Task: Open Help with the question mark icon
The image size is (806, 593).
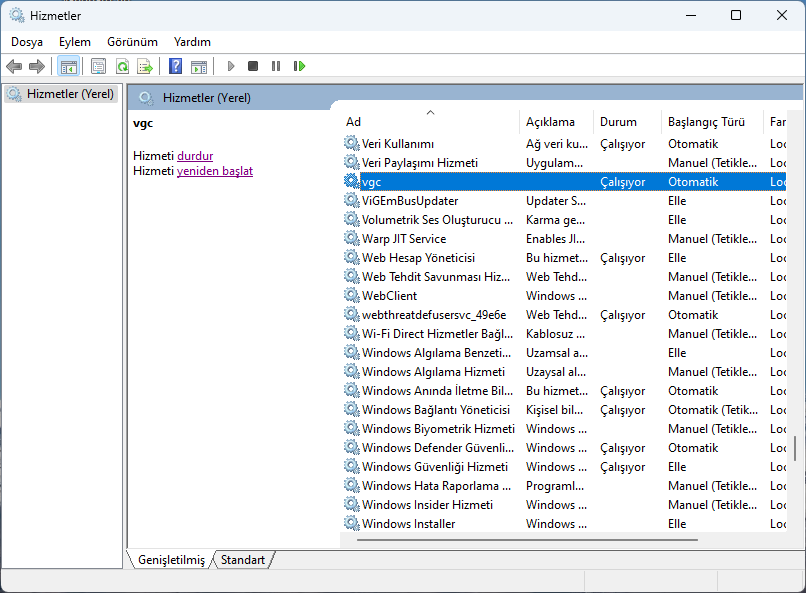Action: pyautogui.click(x=175, y=66)
